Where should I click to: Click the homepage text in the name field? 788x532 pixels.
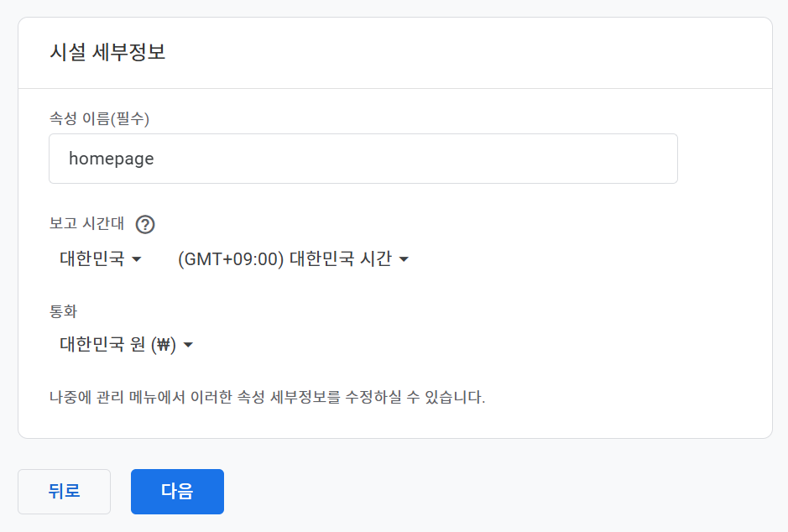[111, 159]
